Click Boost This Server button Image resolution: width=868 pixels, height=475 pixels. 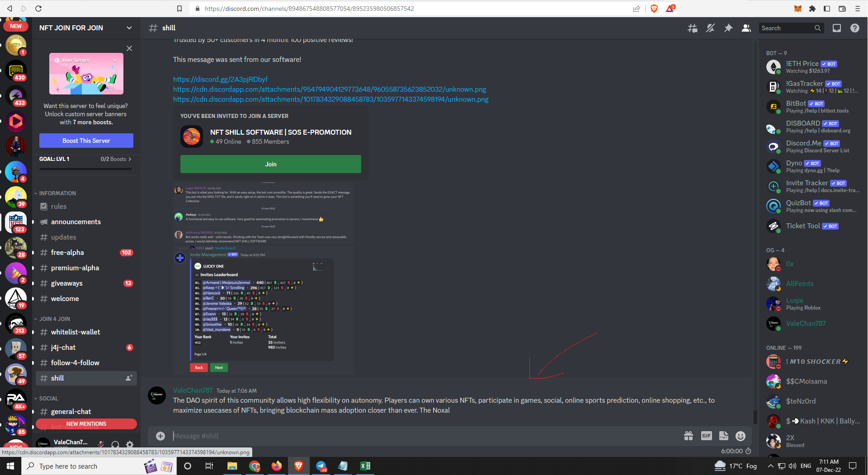coord(86,141)
